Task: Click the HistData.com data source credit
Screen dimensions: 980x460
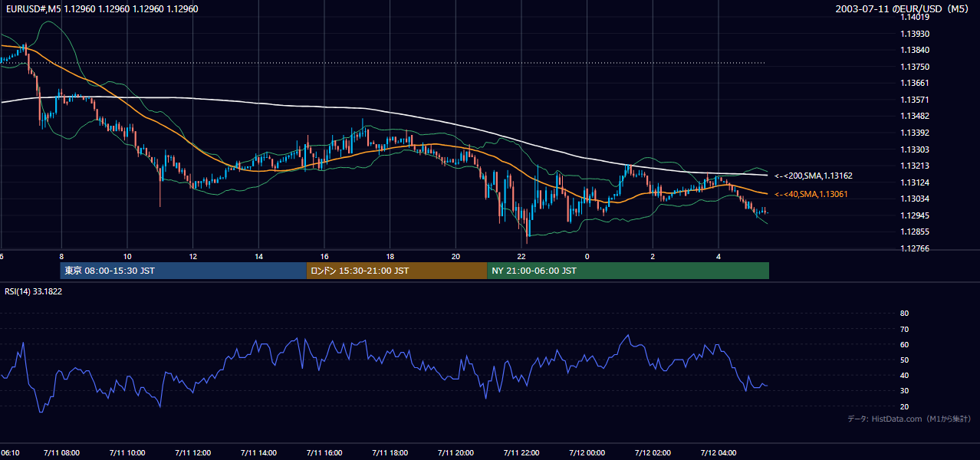Action: [x=909, y=419]
